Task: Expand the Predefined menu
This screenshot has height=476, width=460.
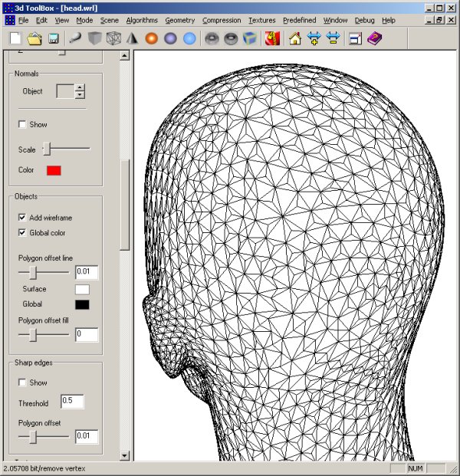Action: (299, 20)
